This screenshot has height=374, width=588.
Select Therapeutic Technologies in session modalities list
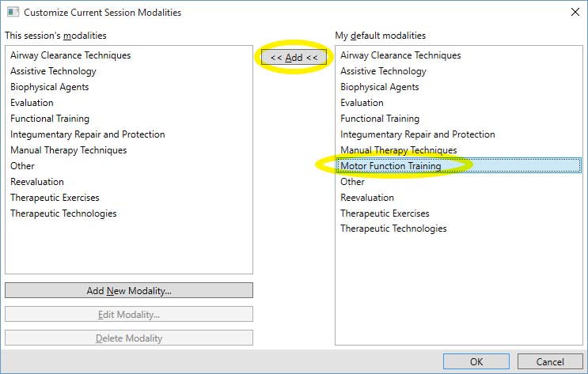63,213
